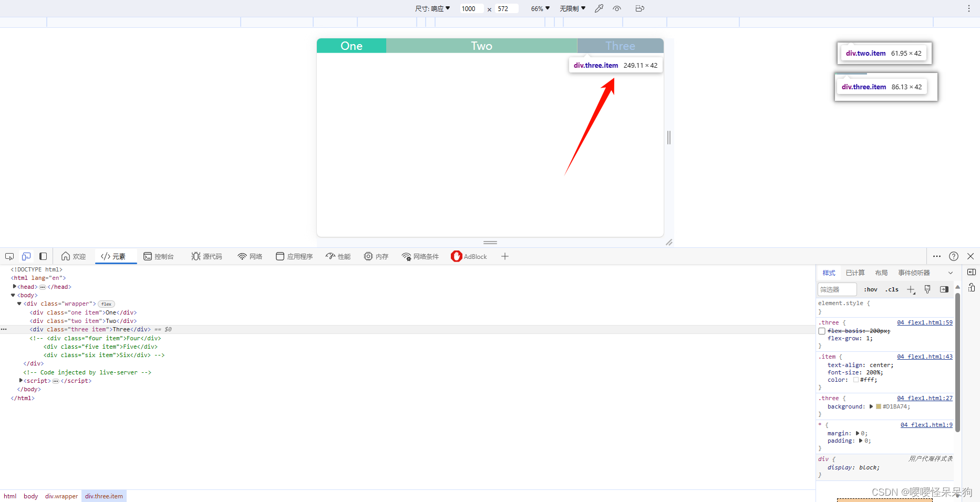Click the body breadcrumb
This screenshot has height=502, width=980.
(x=30, y=496)
